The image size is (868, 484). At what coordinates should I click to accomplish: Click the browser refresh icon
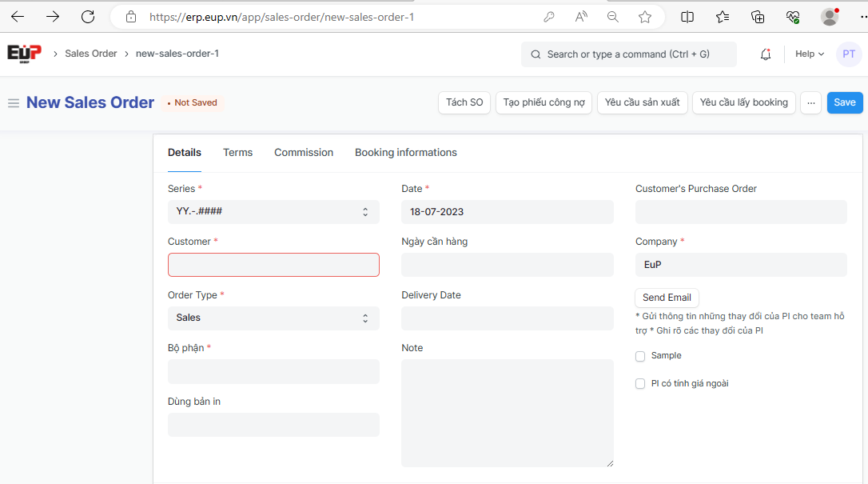(88, 17)
